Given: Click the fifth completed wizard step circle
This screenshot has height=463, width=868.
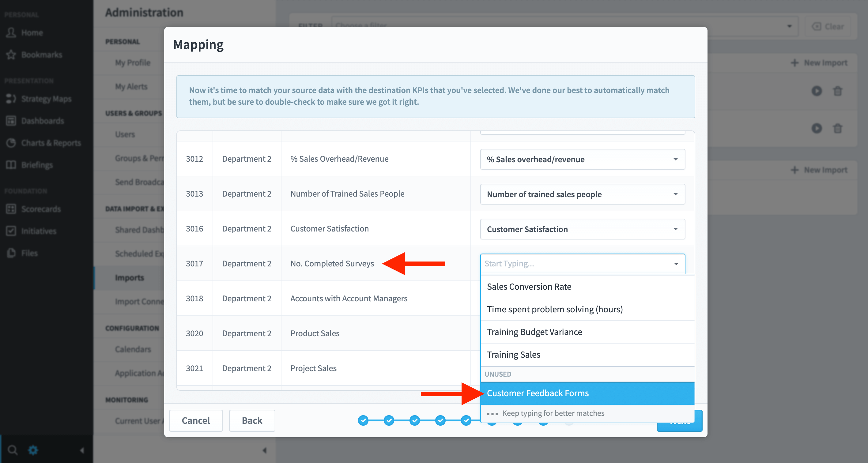Looking at the screenshot, I should coord(466,420).
